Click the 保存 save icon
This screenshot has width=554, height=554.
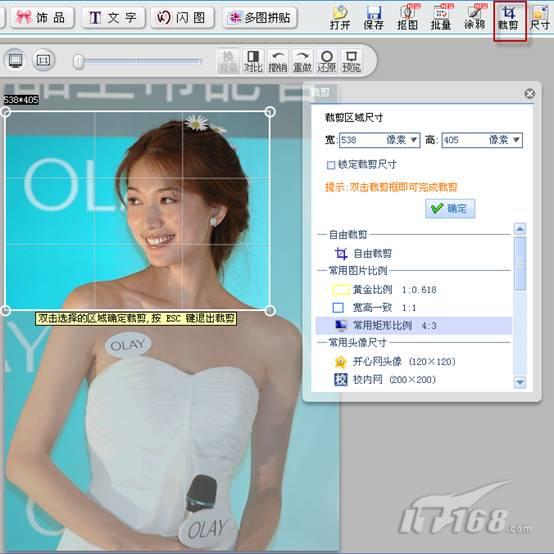tap(373, 19)
